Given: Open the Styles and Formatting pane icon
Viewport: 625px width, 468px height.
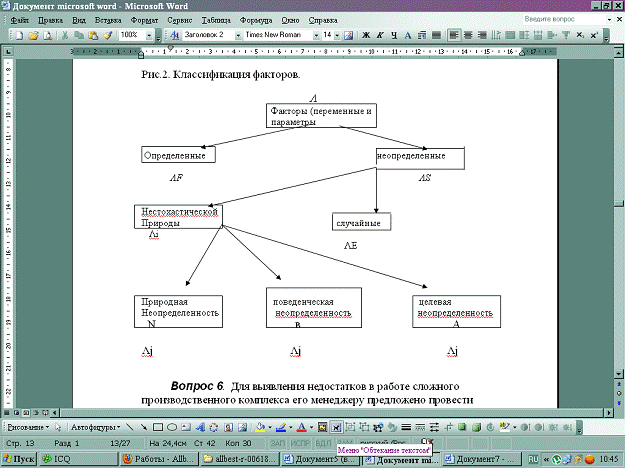Looking at the screenshot, I should click(x=174, y=35).
